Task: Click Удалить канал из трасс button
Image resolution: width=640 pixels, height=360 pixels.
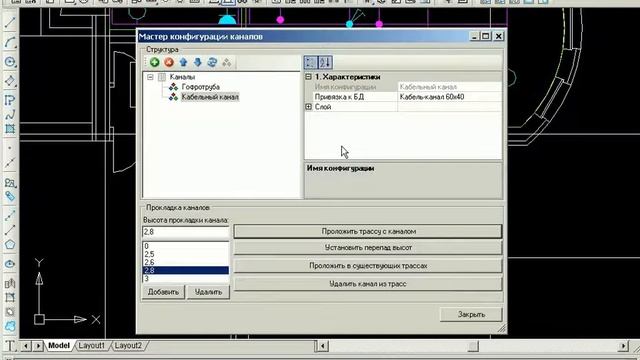Action: click(x=368, y=284)
